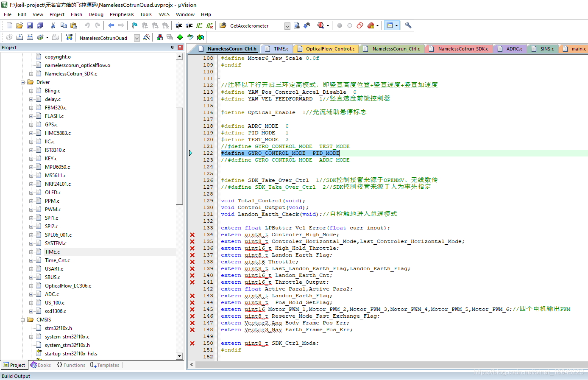Open the Peripherals menu
Image resolution: width=588 pixels, height=380 pixels.
click(122, 14)
